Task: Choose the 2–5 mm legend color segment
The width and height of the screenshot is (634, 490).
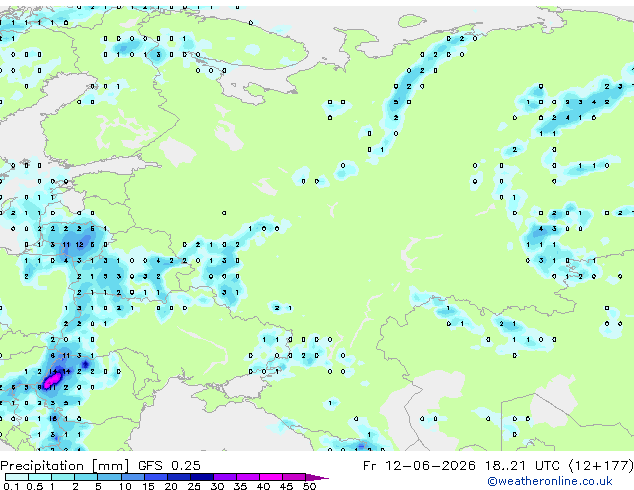Action: (x=86, y=477)
